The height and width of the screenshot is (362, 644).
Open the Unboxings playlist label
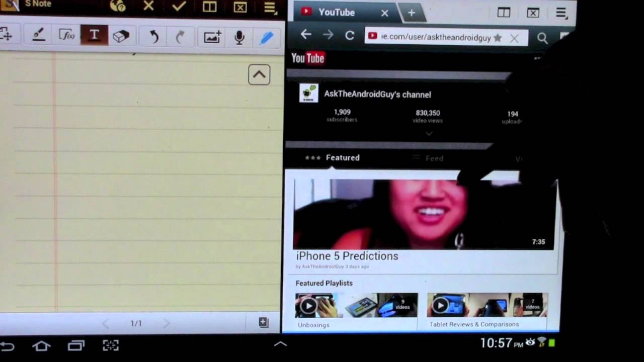313,325
